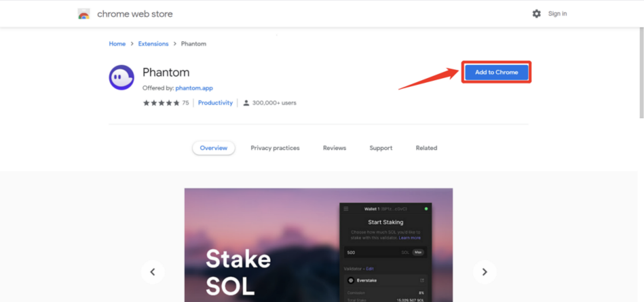Screen dimensions: 644x302
Task: Click the rating count 75
Action: point(185,103)
